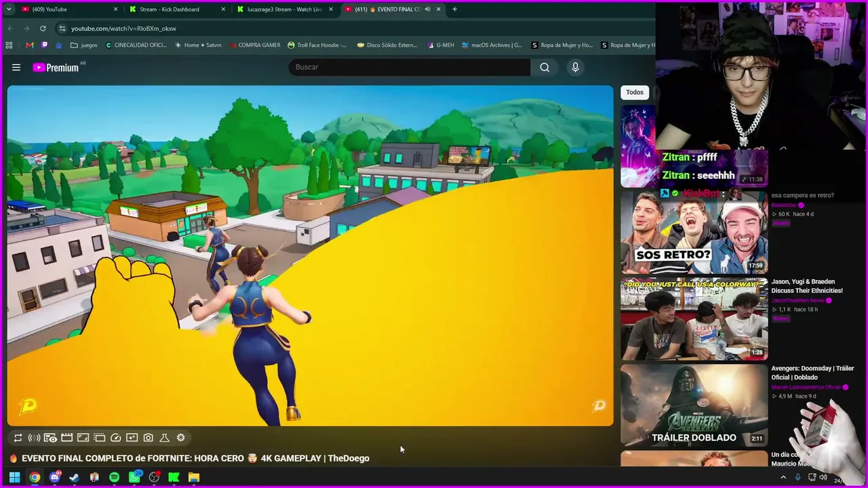Open Gmail bookmark icon
This screenshot has width=868, height=488.
point(29,45)
